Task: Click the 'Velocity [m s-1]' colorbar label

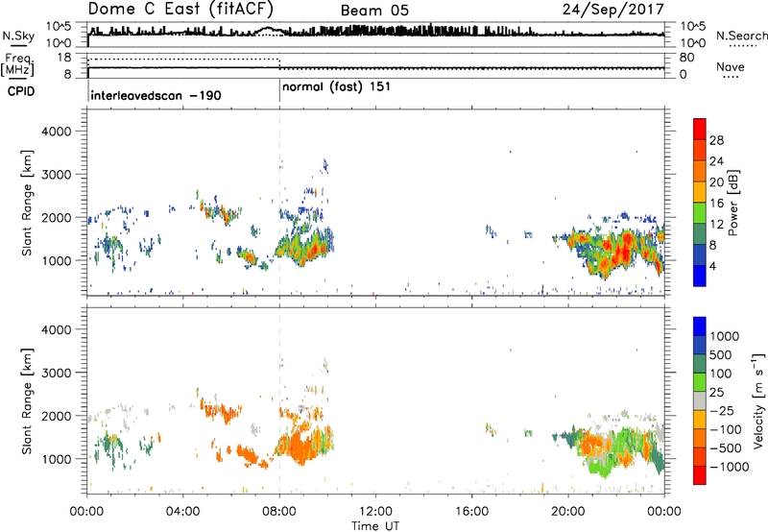Action: point(758,400)
